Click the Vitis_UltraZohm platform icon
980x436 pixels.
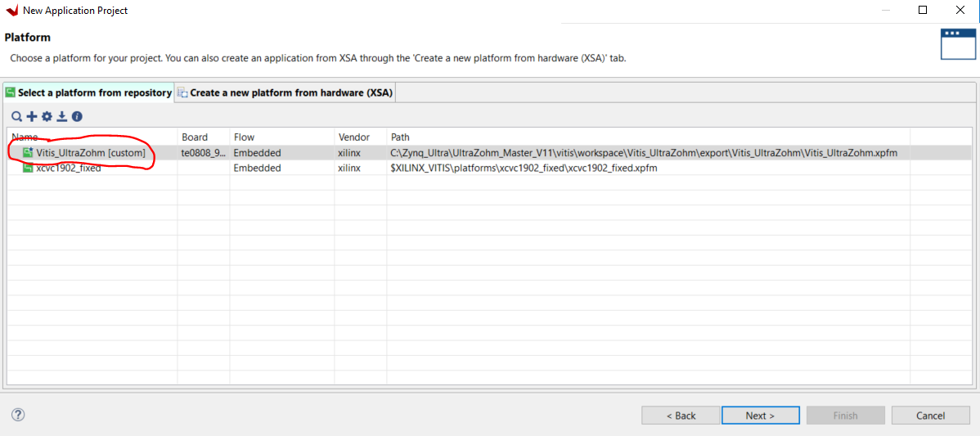[28, 153]
